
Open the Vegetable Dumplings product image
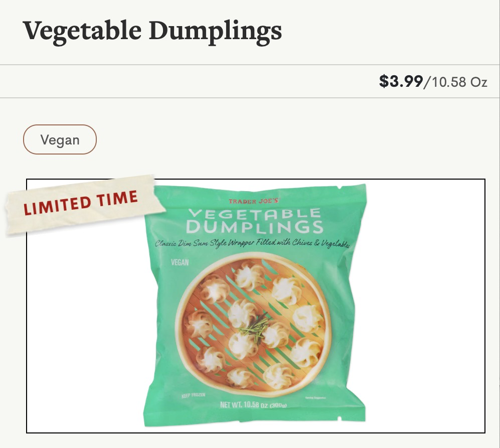click(255, 306)
